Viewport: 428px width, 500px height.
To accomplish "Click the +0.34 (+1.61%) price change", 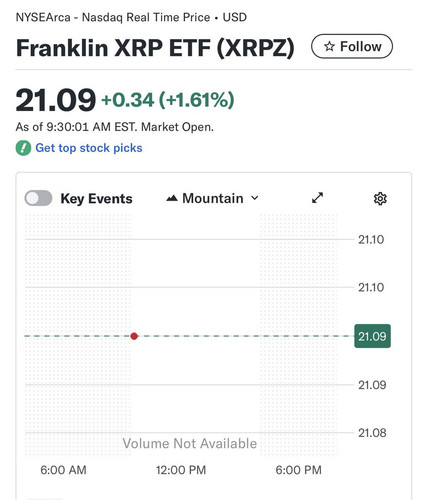I will click(x=168, y=100).
